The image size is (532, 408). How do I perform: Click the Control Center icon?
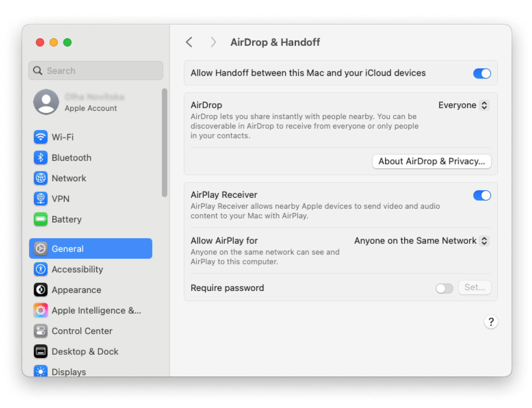(x=41, y=331)
